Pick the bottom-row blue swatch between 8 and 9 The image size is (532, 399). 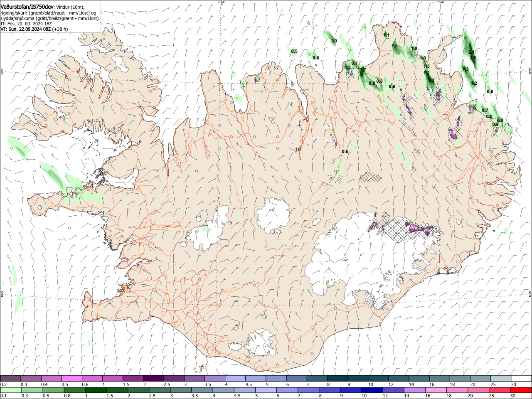coord(330,390)
